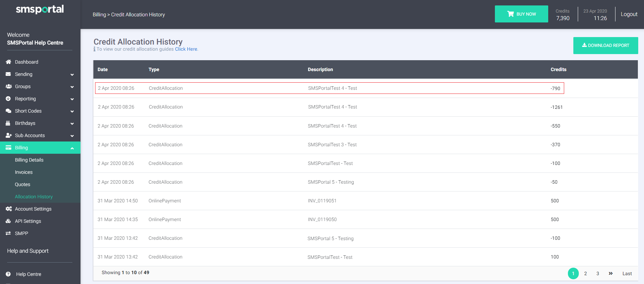Image resolution: width=644 pixels, height=284 pixels.
Task: Click the INV_0119051 description cell
Action: pyautogui.click(x=322, y=201)
